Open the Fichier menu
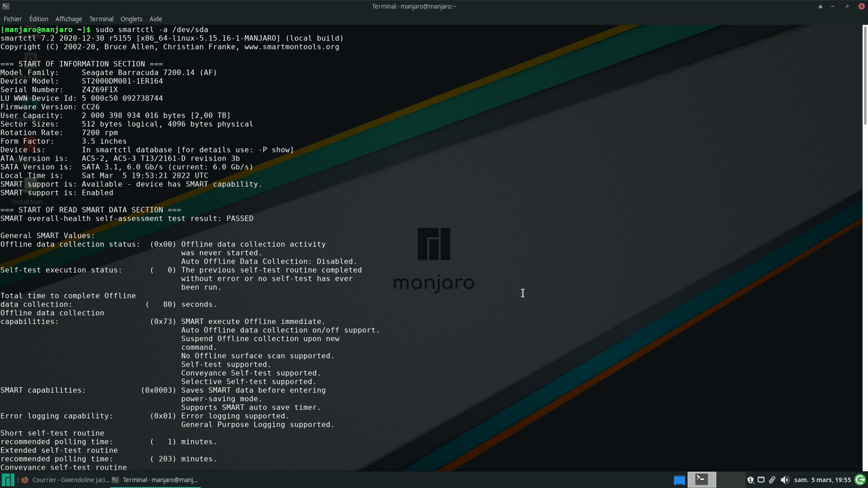This screenshot has width=868, height=488. click(12, 19)
